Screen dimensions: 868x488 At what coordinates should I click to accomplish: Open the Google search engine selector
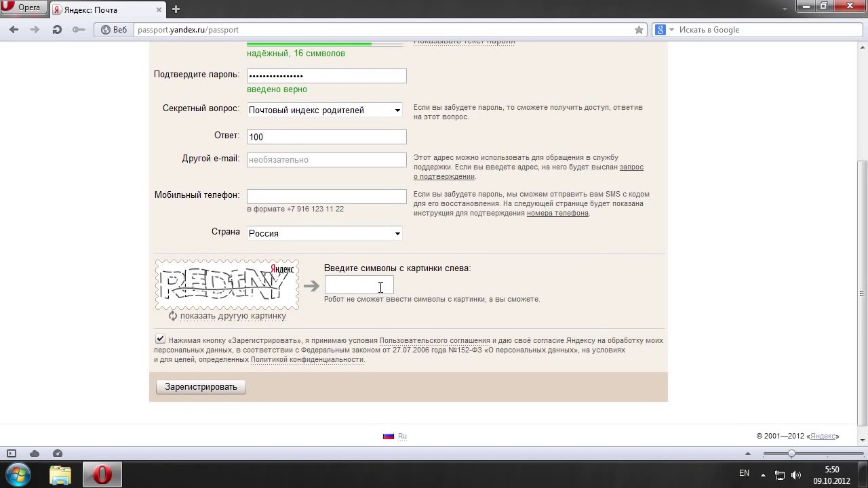click(x=664, y=30)
